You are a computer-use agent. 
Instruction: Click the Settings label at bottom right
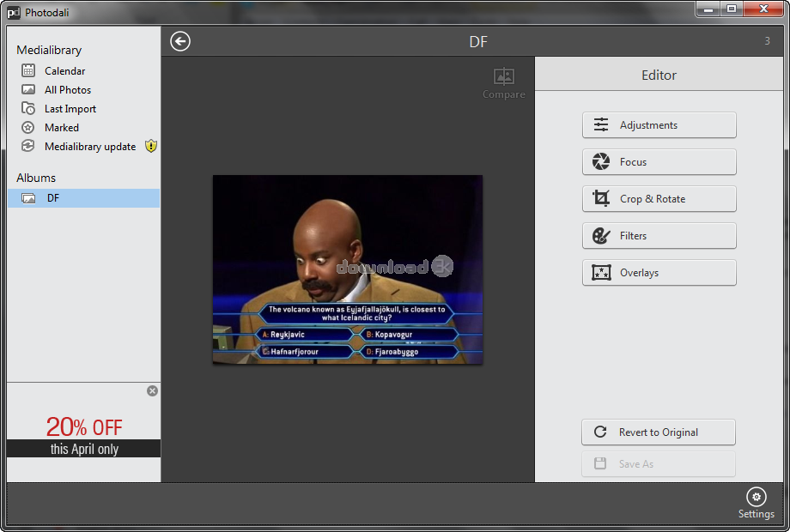click(x=757, y=514)
